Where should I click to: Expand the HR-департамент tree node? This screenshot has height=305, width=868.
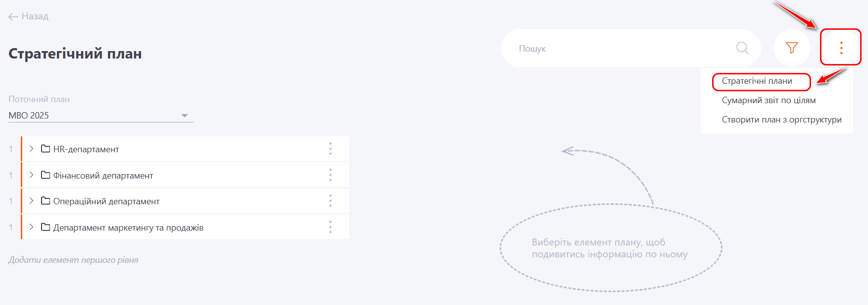coord(31,149)
